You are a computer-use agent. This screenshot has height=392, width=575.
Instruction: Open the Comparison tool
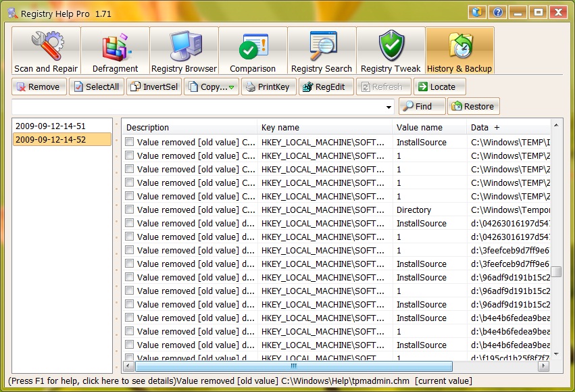[x=253, y=51]
